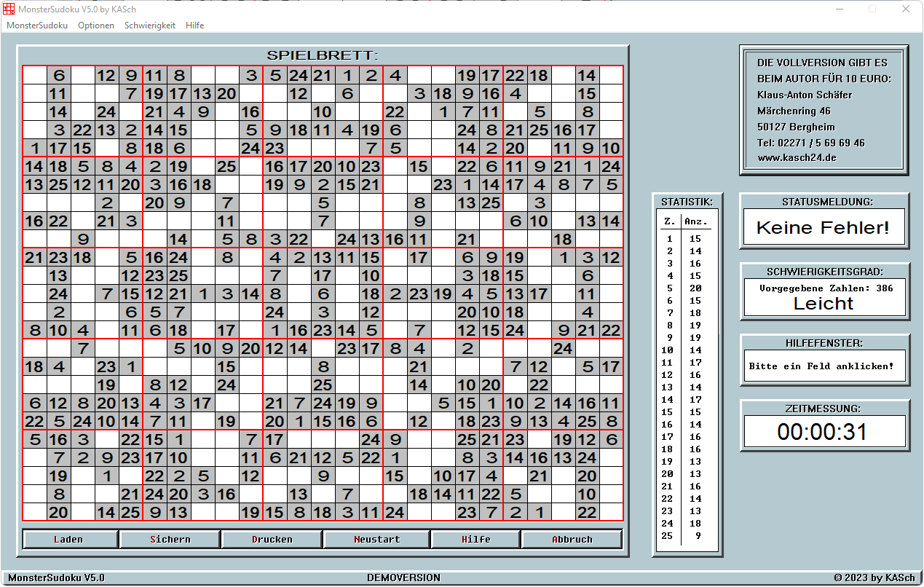
Task: Click the Hilfe button below the board
Action: click(475, 540)
